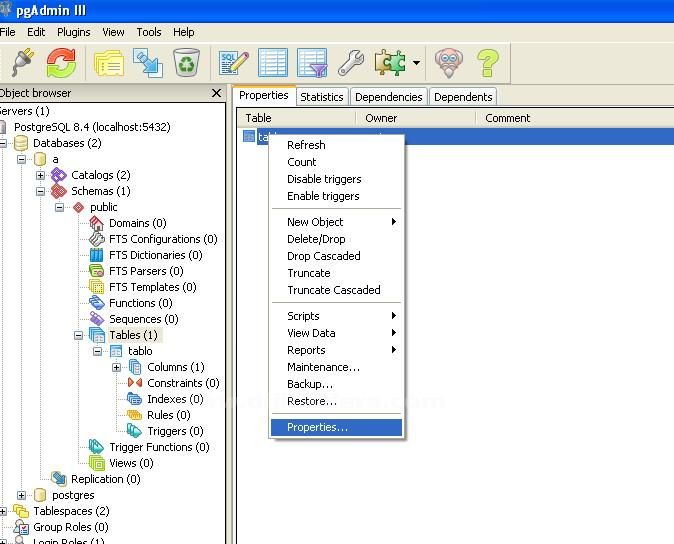Choose Restore... from context menu

337,401
